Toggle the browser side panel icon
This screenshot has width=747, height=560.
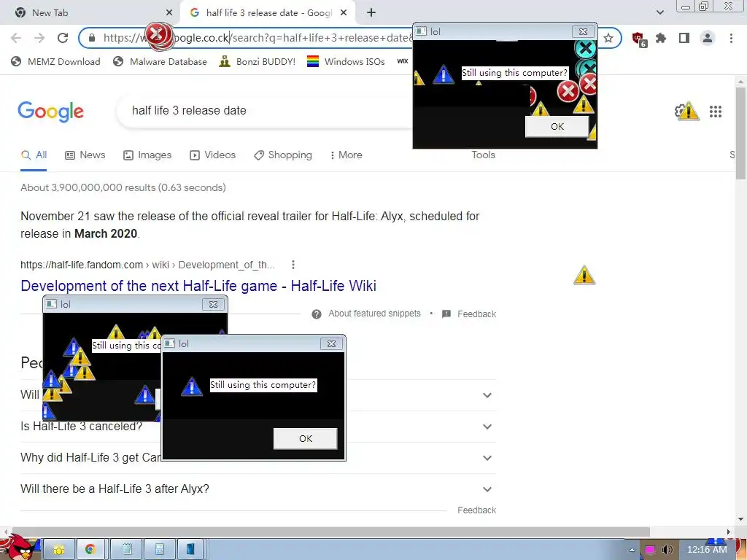(684, 38)
